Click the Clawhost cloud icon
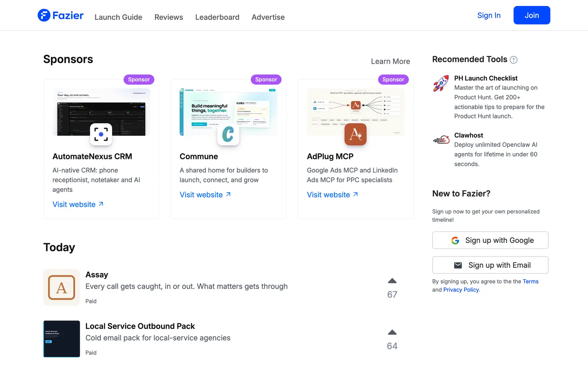The height and width of the screenshot is (368, 588). click(441, 139)
